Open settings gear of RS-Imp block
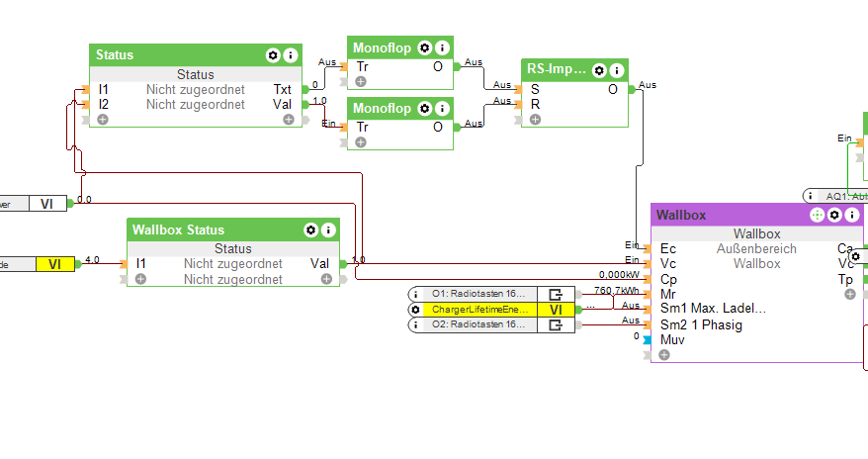The image size is (868, 459). pyautogui.click(x=599, y=71)
